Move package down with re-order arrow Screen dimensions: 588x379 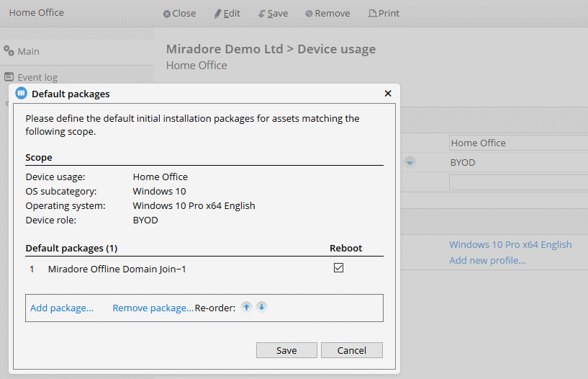pyautogui.click(x=262, y=308)
